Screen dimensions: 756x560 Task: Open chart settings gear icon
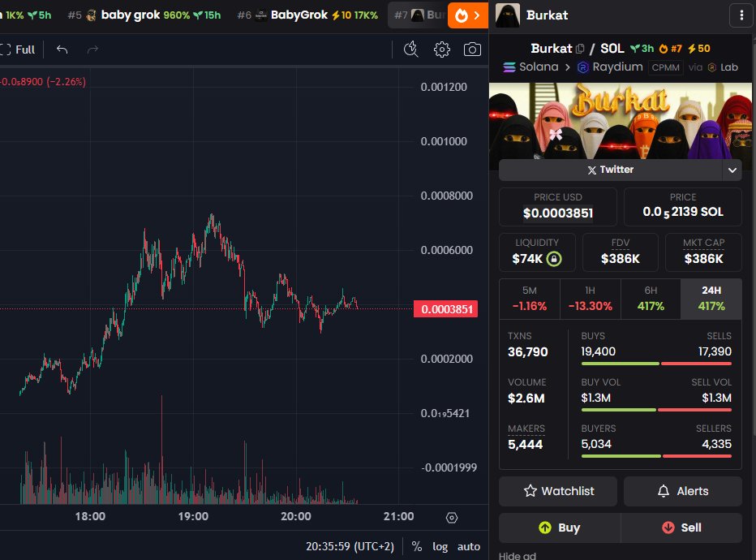[441, 50]
